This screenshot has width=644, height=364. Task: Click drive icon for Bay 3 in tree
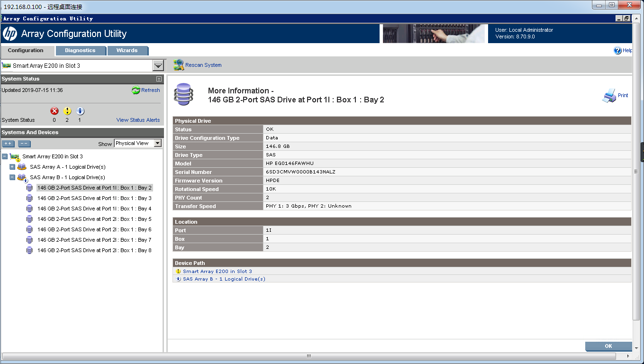pyautogui.click(x=29, y=198)
